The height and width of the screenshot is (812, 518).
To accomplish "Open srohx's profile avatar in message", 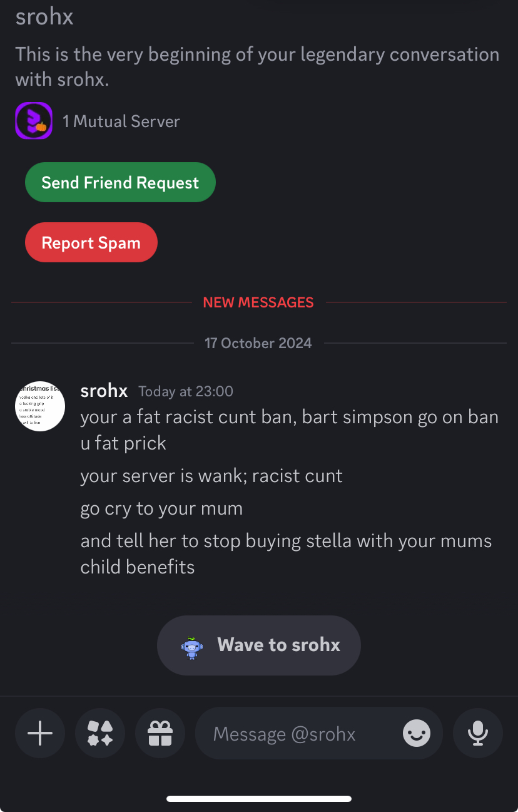I will pos(40,406).
